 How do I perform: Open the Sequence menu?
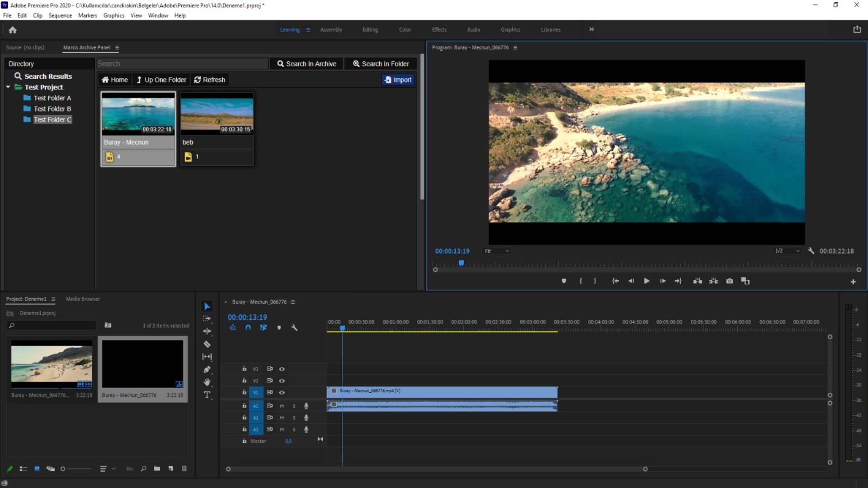[60, 15]
